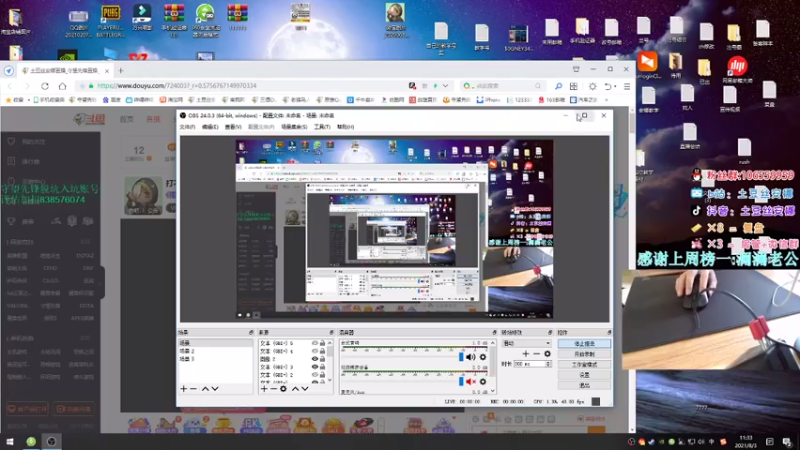The height and width of the screenshot is (450, 800).
Task: Remove the selected source with minus icon
Action: [273, 389]
